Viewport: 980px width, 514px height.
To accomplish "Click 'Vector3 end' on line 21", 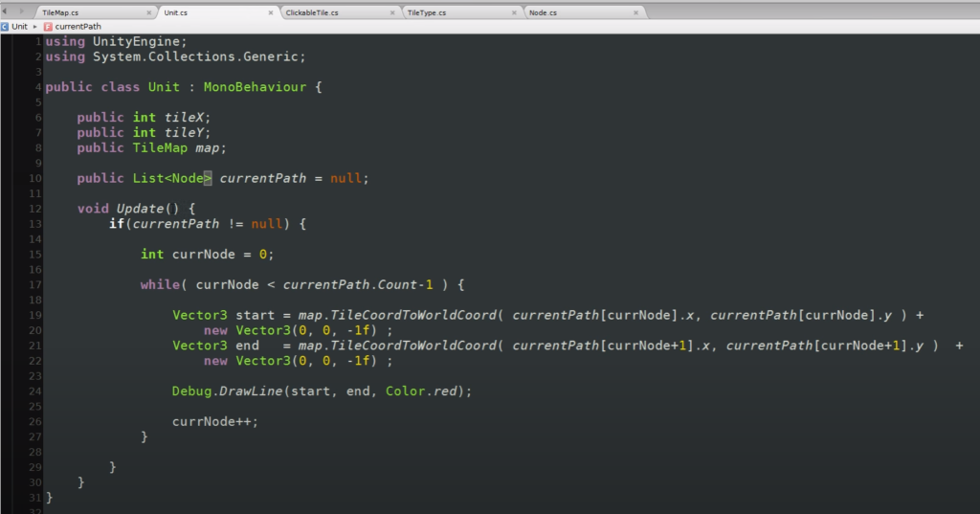I will 215,346.
